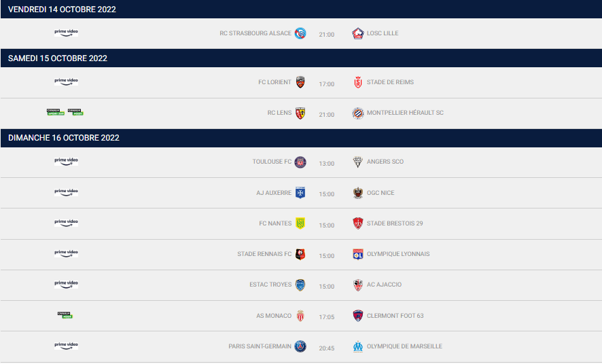Click the AS Monaco club crest
The image size is (602, 364).
coord(300,316)
